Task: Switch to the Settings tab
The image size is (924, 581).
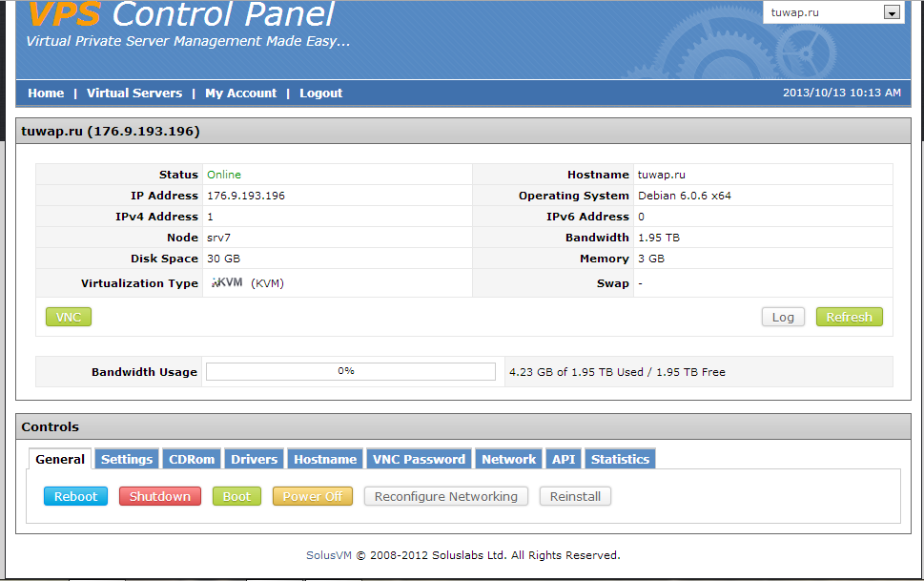Action: (127, 459)
